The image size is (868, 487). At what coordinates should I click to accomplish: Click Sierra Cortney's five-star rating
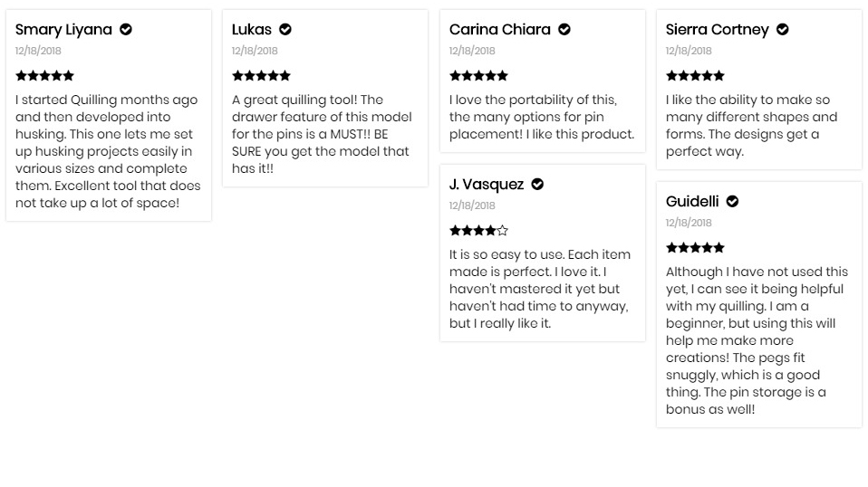695,76
